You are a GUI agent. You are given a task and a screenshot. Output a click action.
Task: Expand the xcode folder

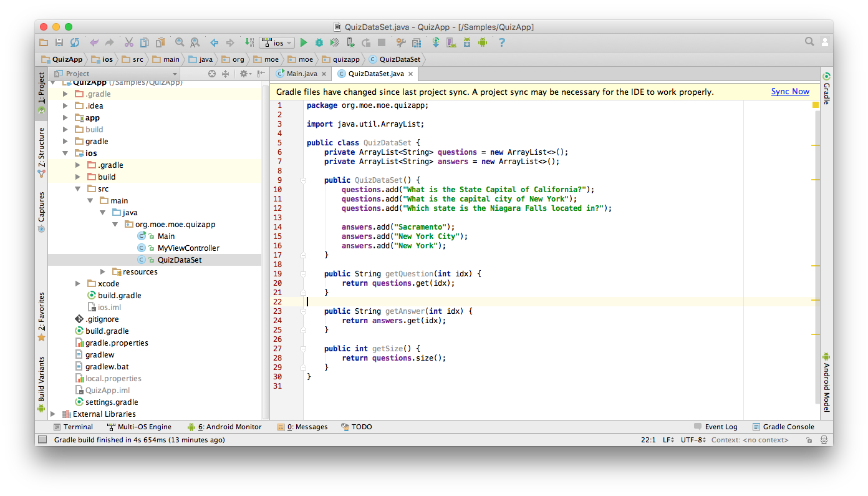[x=77, y=283]
